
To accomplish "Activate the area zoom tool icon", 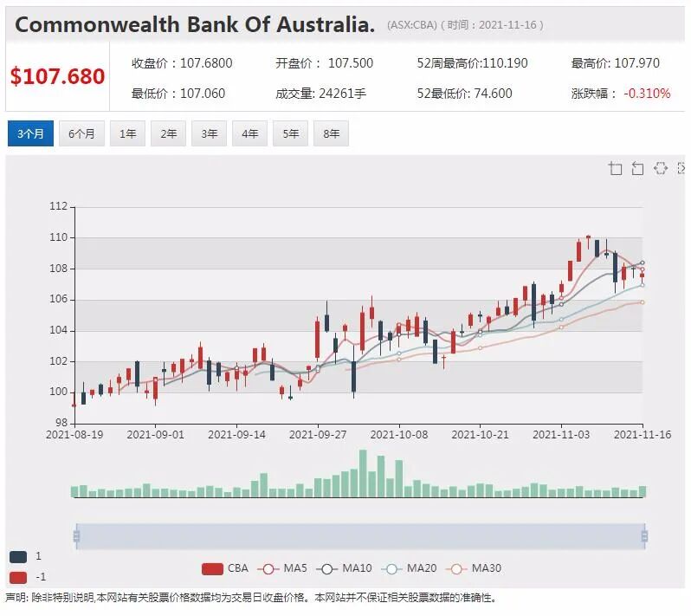I will pyautogui.click(x=615, y=168).
